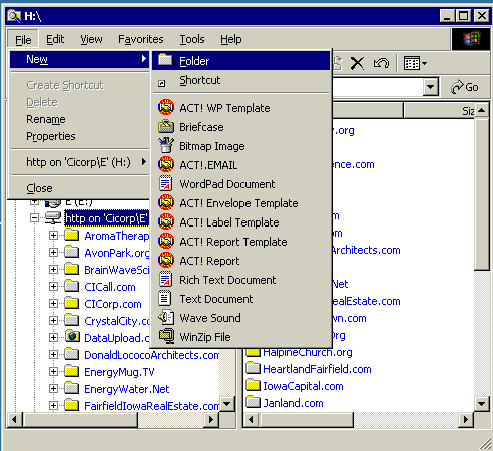Click tree pane scroll-down arrow

coord(227,404)
